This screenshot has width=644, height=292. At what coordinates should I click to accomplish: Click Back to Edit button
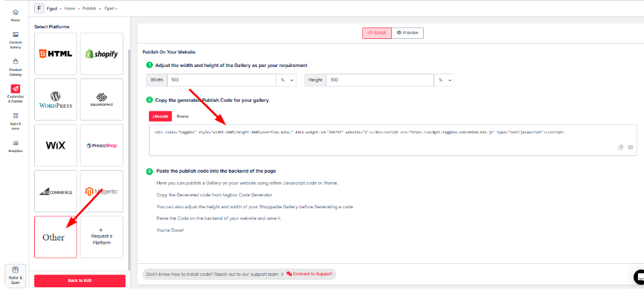(80, 281)
